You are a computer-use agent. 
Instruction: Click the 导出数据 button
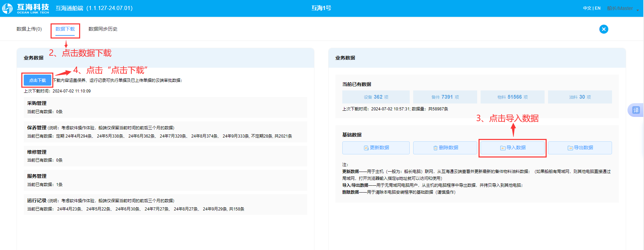coord(580,148)
